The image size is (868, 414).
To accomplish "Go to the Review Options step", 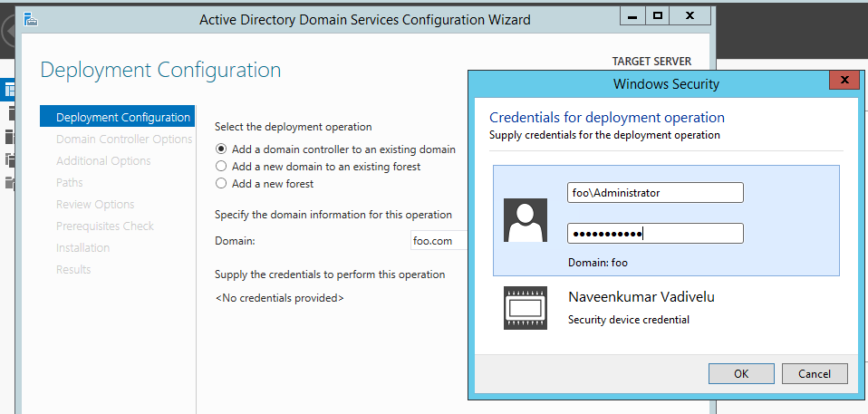I will click(95, 204).
